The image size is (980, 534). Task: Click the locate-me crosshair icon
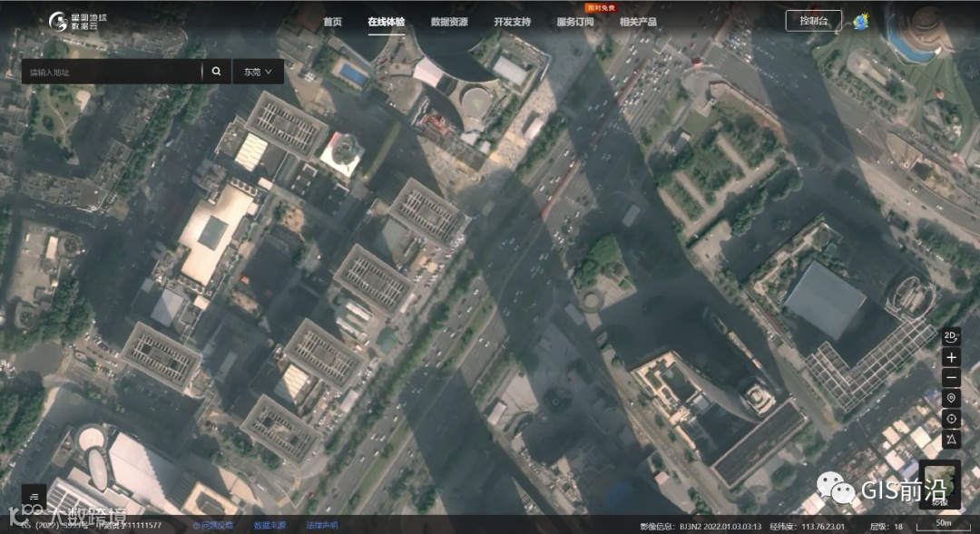(951, 419)
